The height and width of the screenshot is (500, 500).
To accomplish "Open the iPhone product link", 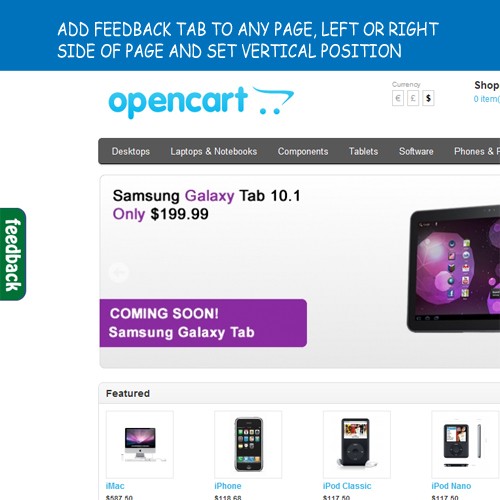I will (x=228, y=486).
